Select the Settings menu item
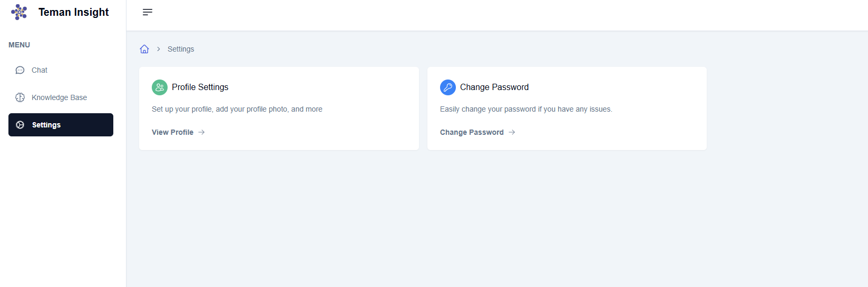Image resolution: width=868 pixels, height=287 pixels. click(46, 125)
